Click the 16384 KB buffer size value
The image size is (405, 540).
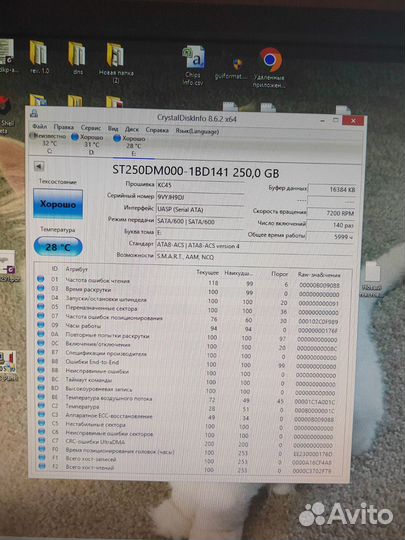tap(332, 189)
